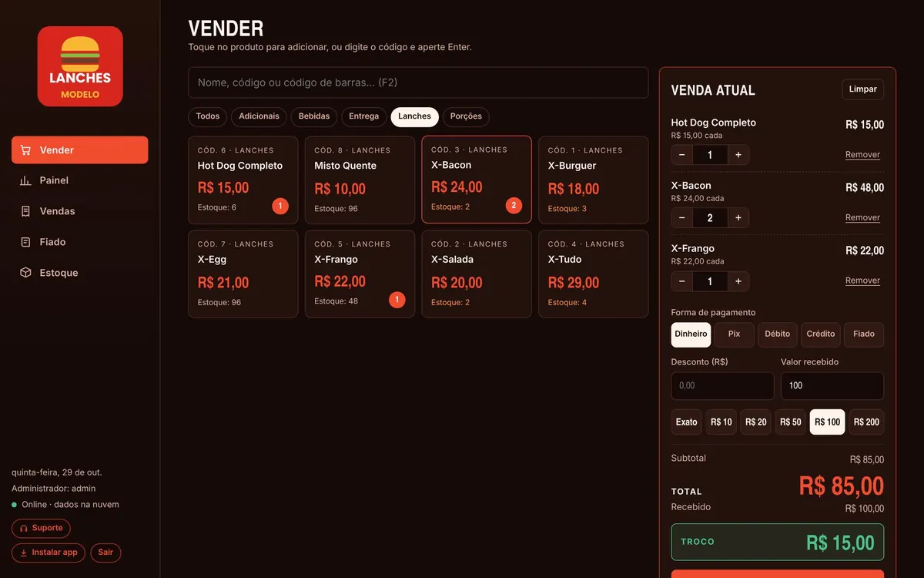Click the Suporte headset button
This screenshot has height=578, width=924.
(41, 529)
